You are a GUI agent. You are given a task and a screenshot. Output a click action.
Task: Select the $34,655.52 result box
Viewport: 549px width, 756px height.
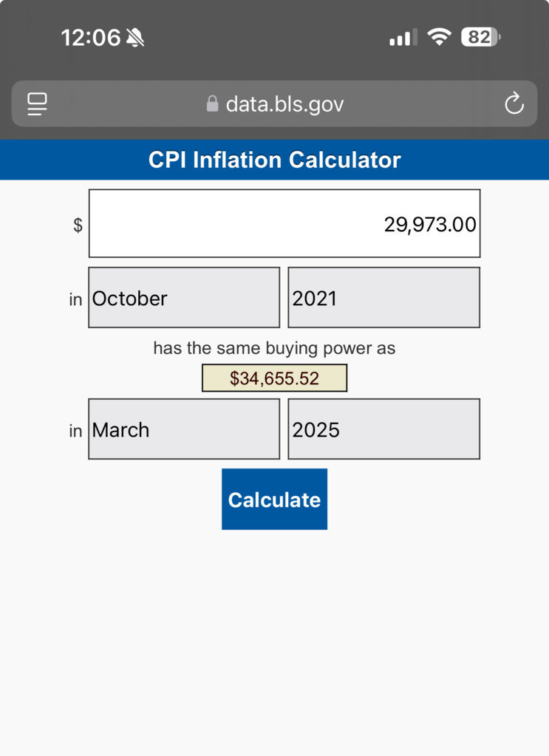click(x=274, y=378)
